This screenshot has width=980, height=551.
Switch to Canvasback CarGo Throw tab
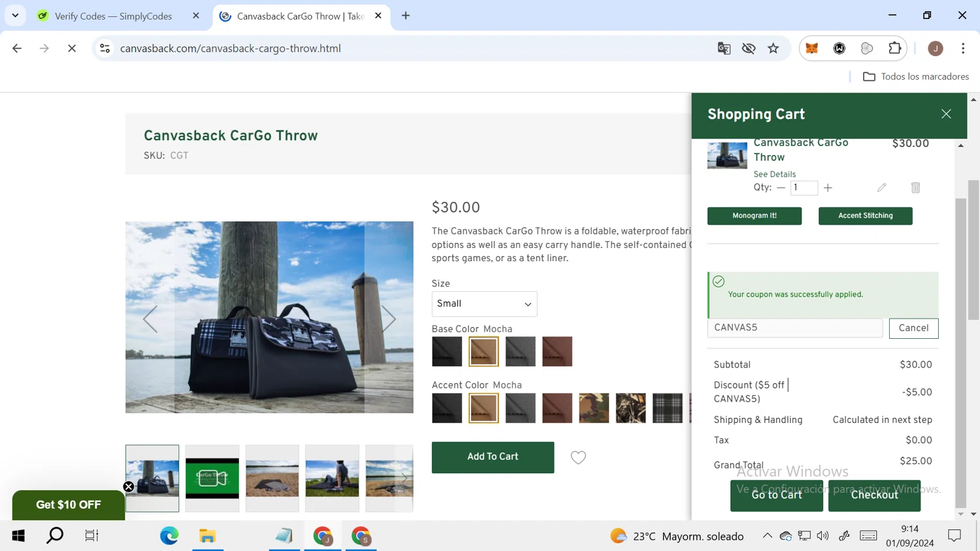pyautogui.click(x=301, y=16)
